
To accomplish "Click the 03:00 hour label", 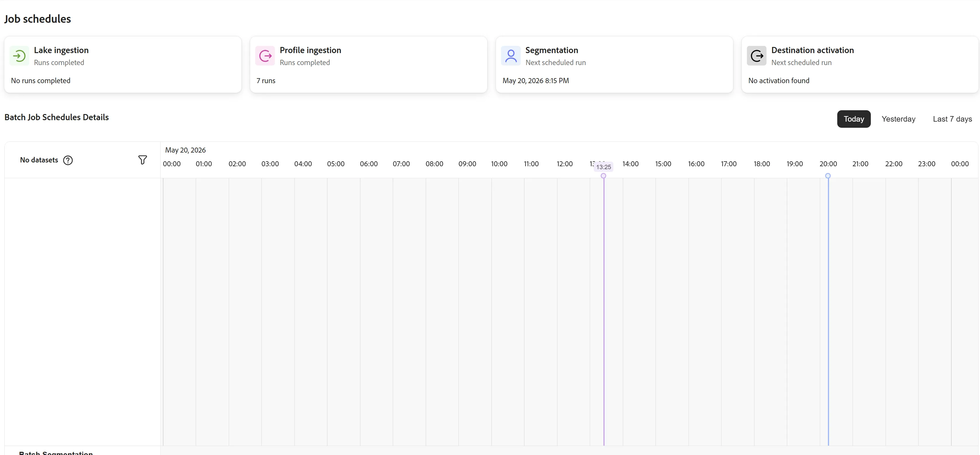I will (x=270, y=164).
